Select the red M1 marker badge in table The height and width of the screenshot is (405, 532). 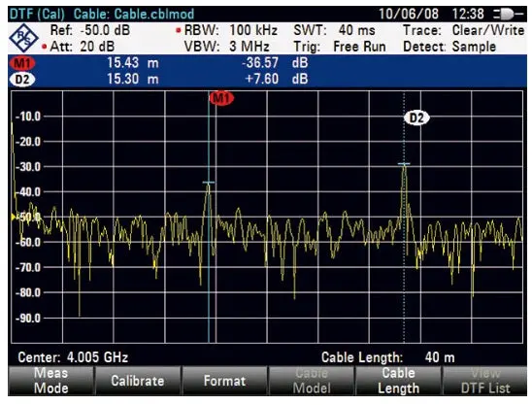pyautogui.click(x=22, y=63)
